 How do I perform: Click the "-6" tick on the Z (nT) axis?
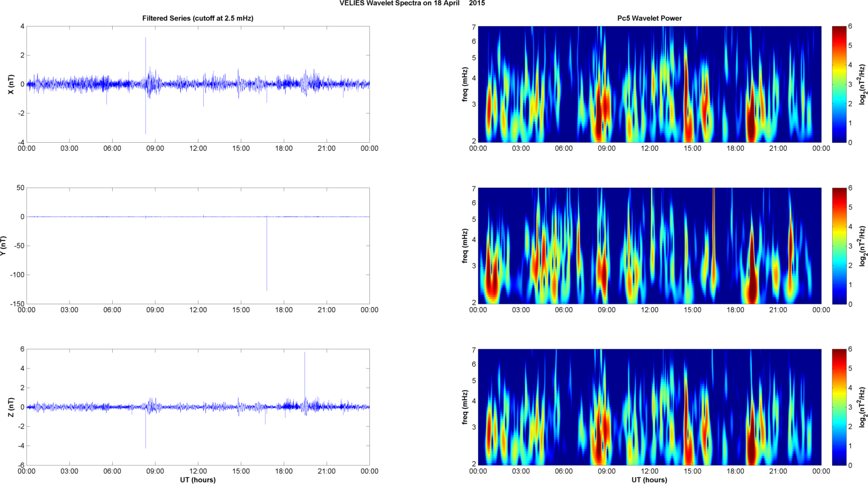coord(20,465)
